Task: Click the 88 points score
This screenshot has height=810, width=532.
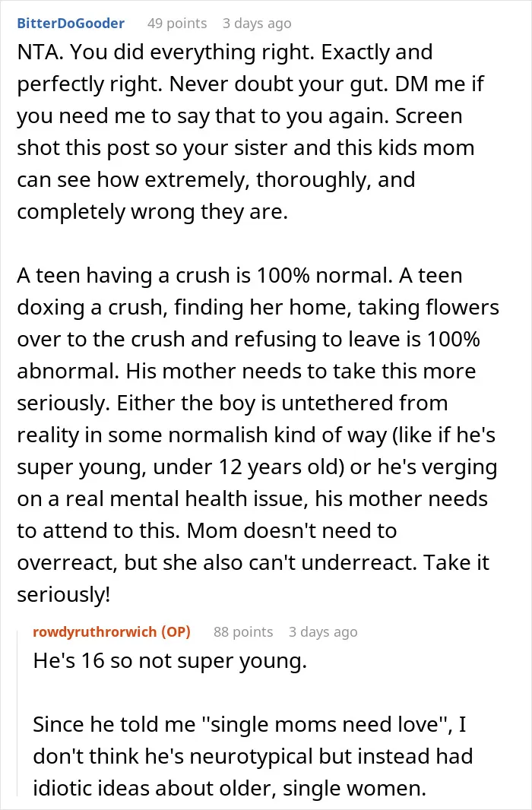Action: pos(243,631)
